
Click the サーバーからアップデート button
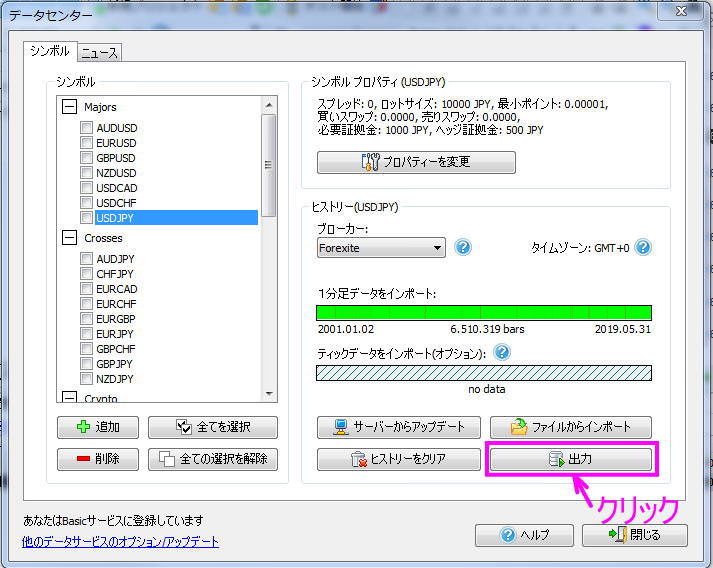(399, 427)
